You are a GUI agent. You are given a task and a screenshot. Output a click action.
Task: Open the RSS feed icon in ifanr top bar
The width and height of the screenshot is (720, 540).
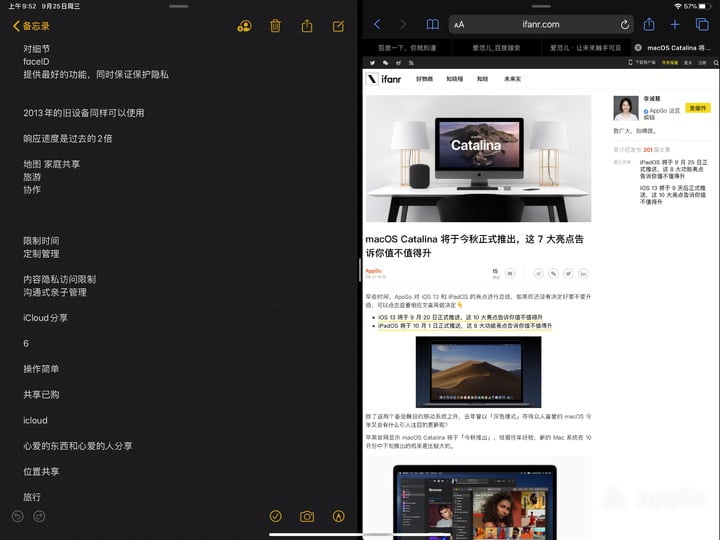point(411,63)
